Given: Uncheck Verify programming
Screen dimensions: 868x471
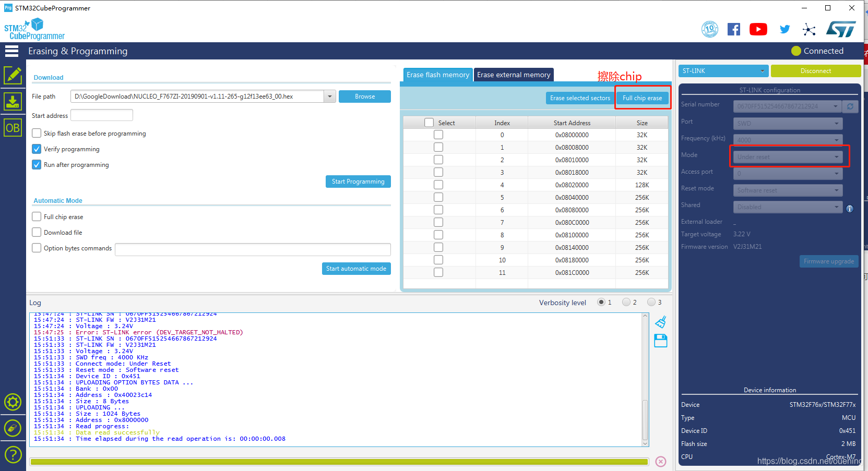Looking at the screenshot, I should tap(37, 149).
